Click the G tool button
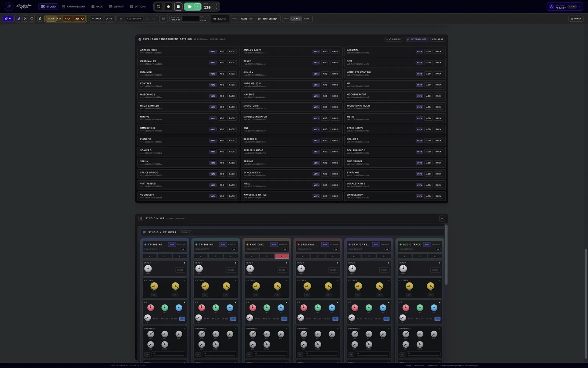The width and height of the screenshot is (588, 368). pyautogui.click(x=40, y=18)
